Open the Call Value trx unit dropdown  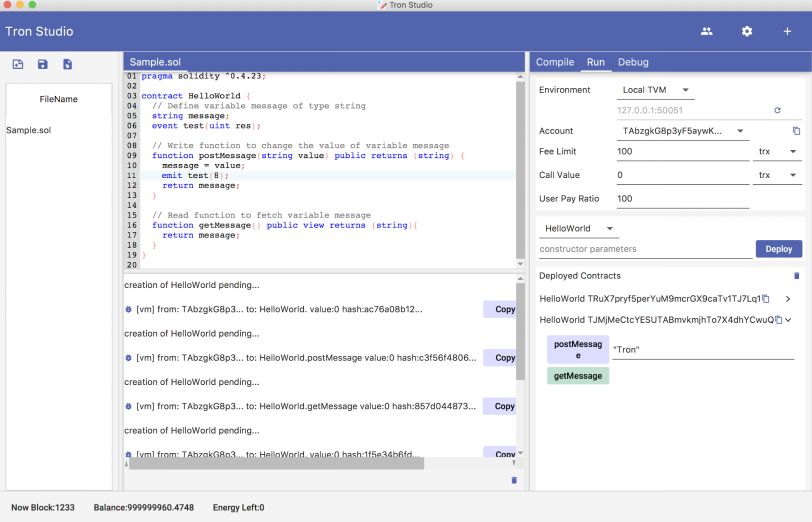click(777, 175)
